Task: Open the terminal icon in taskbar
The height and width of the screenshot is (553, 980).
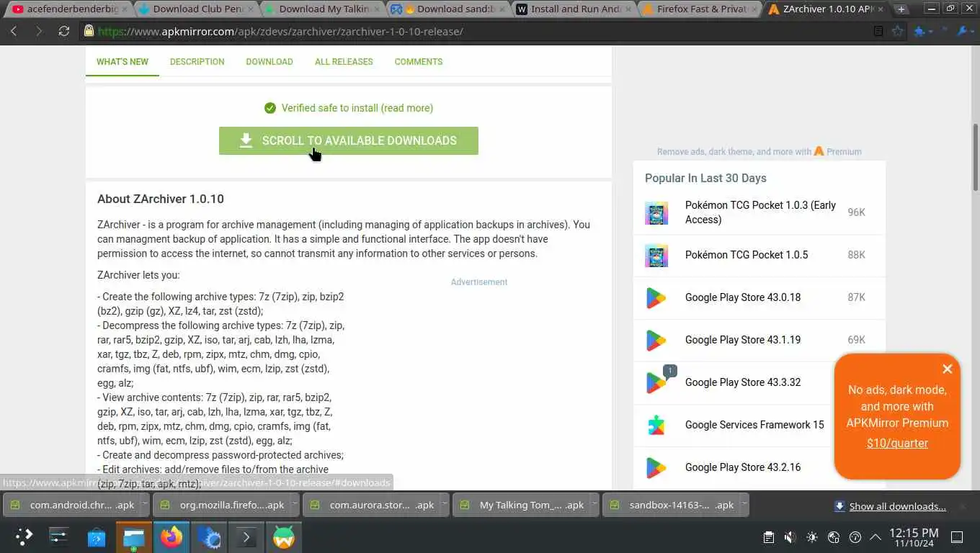Action: click(246, 537)
